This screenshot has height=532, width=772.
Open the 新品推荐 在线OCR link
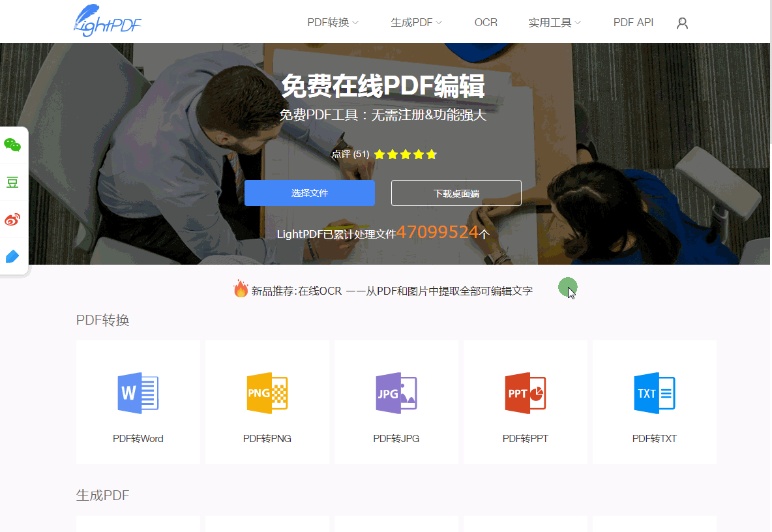point(392,291)
